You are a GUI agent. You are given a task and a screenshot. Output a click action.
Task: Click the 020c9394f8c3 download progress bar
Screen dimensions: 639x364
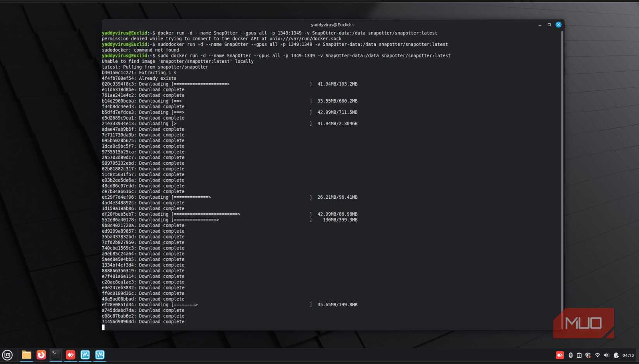pos(242,84)
